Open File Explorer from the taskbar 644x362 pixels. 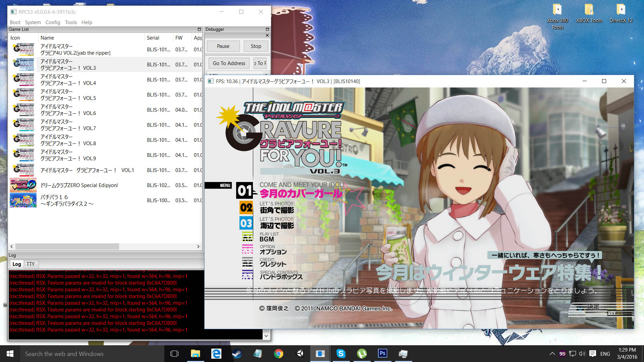click(195, 354)
